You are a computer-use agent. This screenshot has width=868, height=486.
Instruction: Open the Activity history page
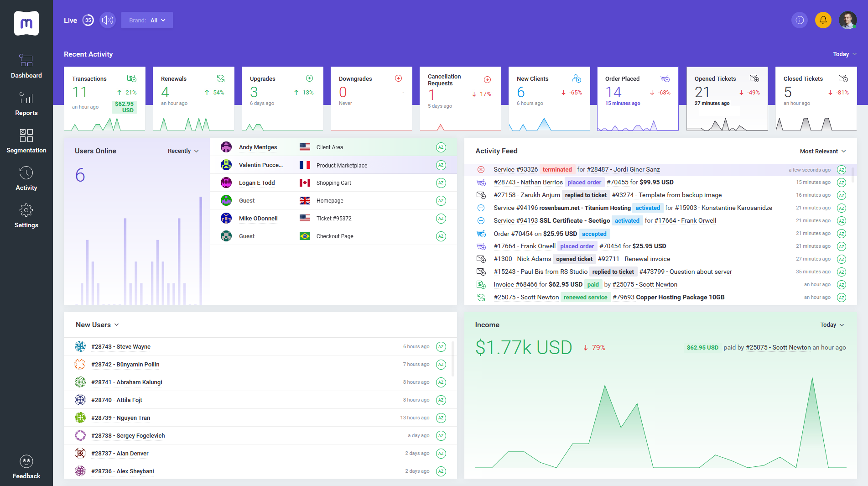coord(26,178)
